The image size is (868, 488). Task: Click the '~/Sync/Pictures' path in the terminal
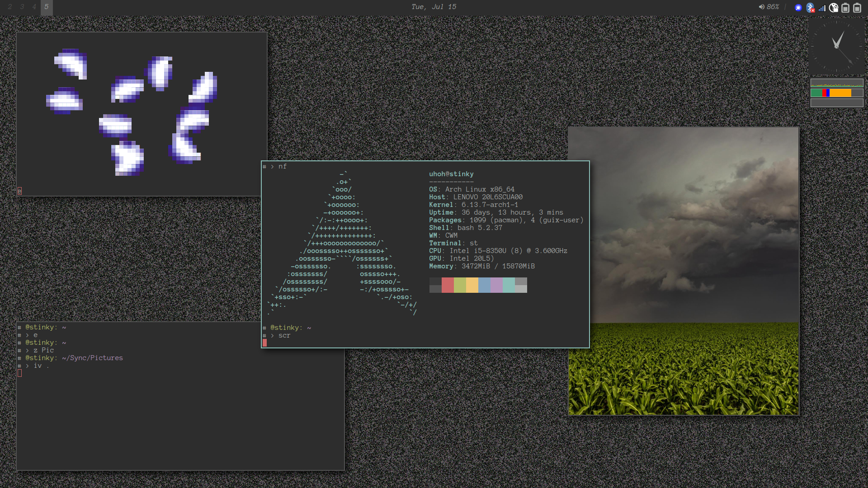coord(92,358)
